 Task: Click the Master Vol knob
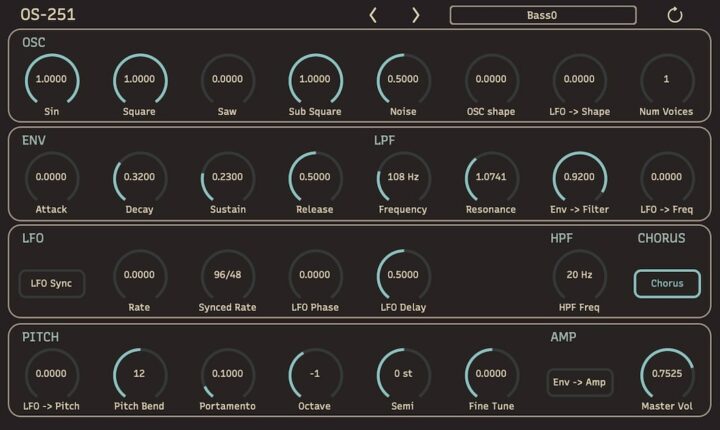pyautogui.click(x=666, y=373)
